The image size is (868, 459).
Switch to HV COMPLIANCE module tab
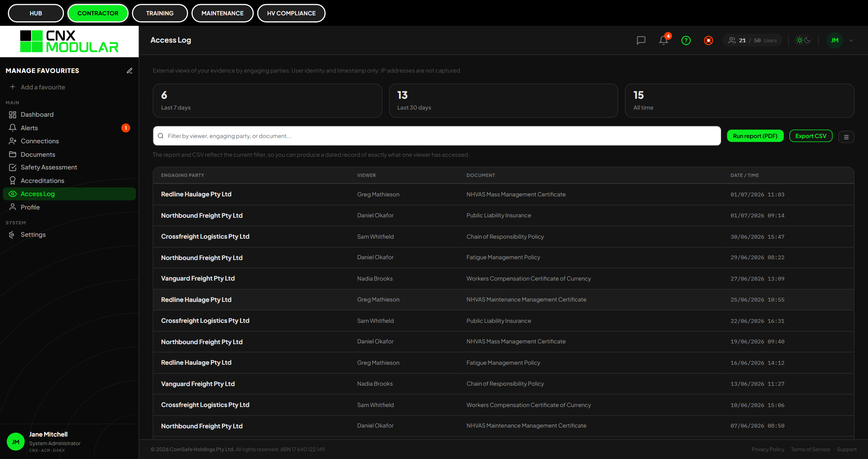[291, 13]
